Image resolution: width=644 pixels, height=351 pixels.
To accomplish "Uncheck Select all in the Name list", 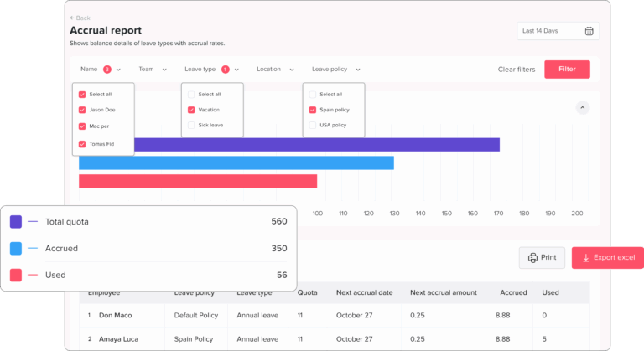I will (x=82, y=95).
